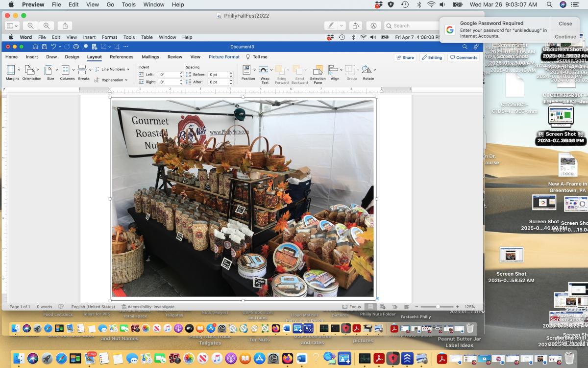
Task: Click the Group icon in Word's ribbon
Action: pyautogui.click(x=350, y=70)
